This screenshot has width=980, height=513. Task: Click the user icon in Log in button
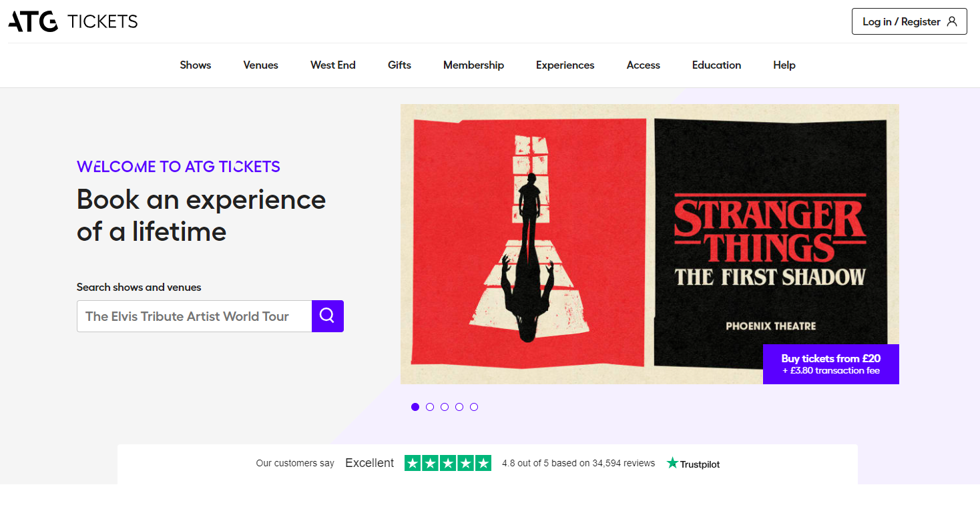click(x=952, y=21)
